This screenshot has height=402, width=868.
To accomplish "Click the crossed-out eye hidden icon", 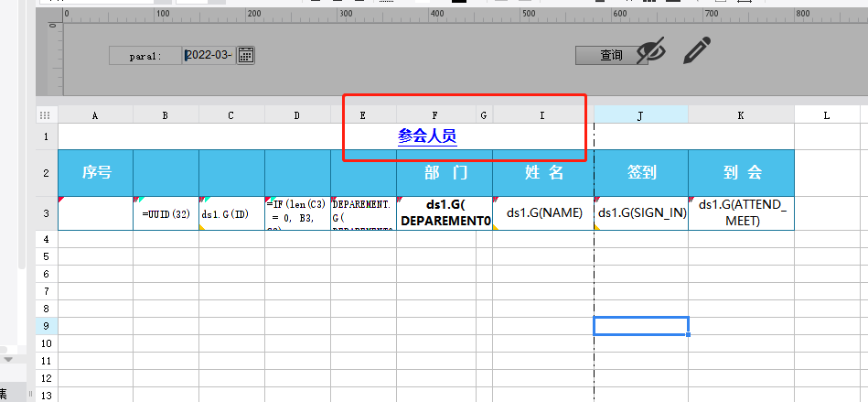I will (650, 51).
